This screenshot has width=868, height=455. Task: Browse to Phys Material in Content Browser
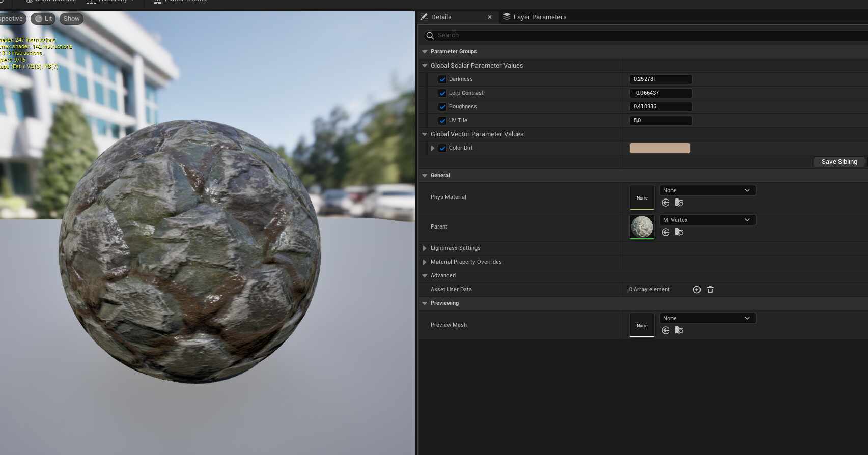pos(679,203)
